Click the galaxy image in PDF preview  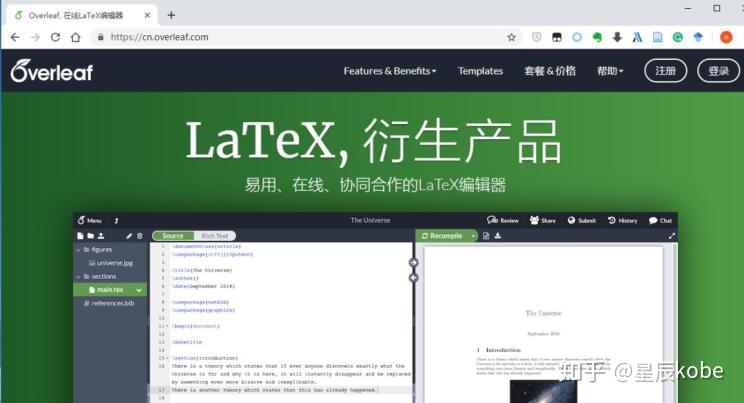[x=543, y=392]
